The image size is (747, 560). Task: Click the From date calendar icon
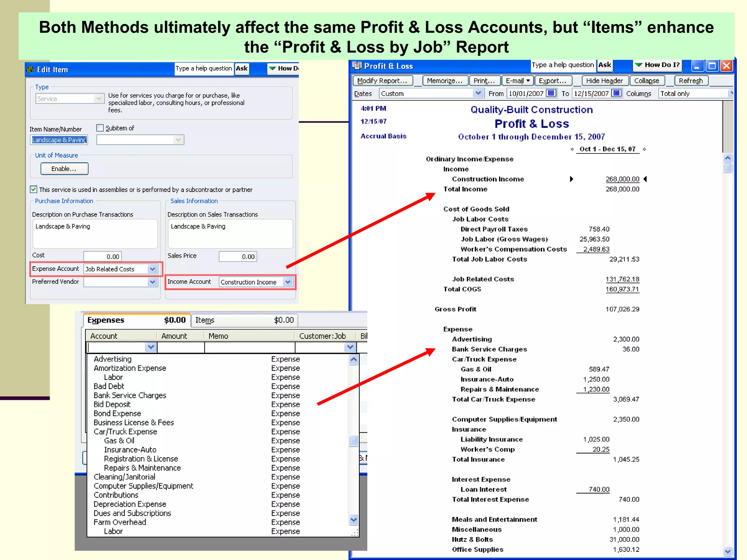pos(551,93)
